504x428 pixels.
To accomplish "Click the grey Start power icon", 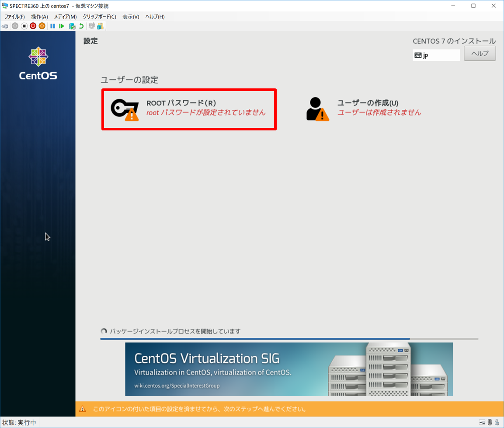I will tap(15, 26).
